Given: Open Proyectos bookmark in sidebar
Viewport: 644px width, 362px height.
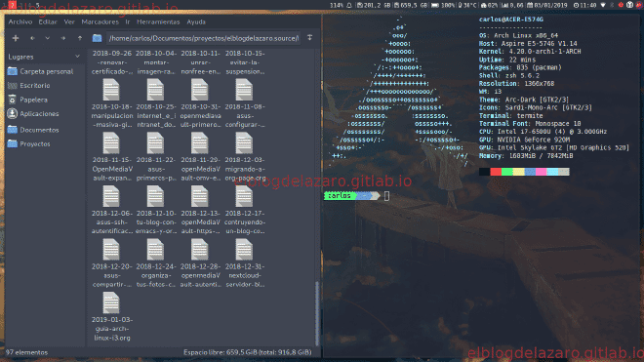Looking at the screenshot, I should [29, 143].
